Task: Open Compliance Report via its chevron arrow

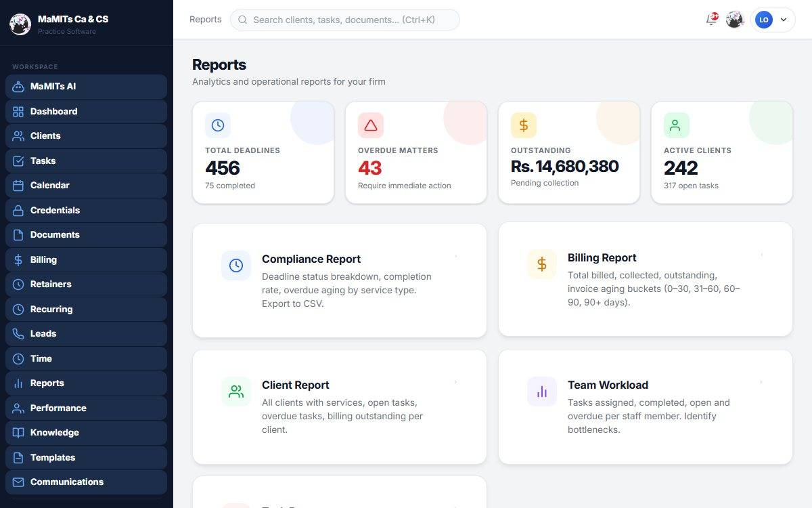Action: click(456, 256)
